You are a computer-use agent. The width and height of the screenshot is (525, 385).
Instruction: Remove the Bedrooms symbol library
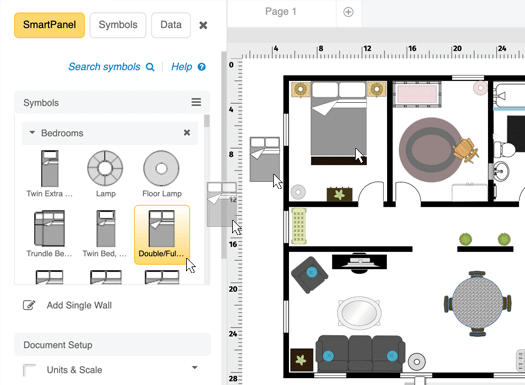187,133
